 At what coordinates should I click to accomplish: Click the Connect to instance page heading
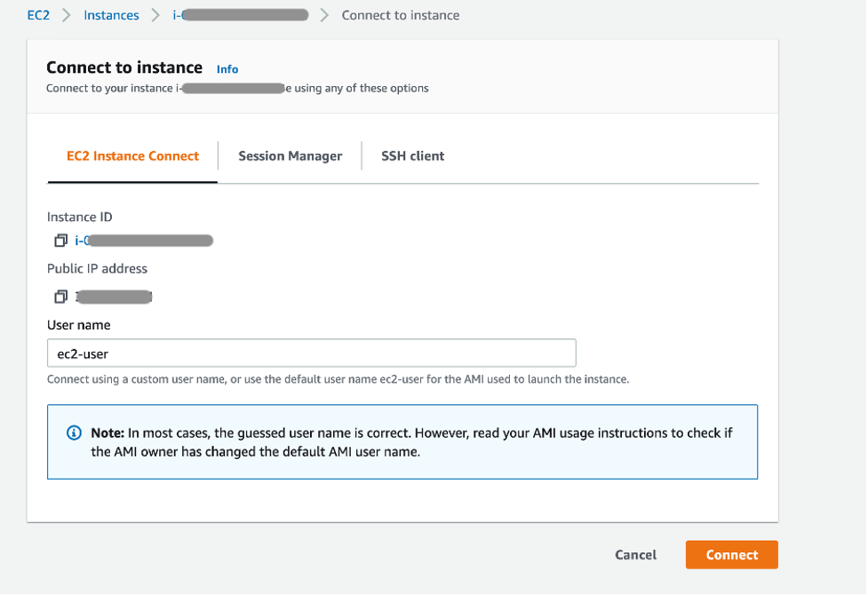(123, 67)
